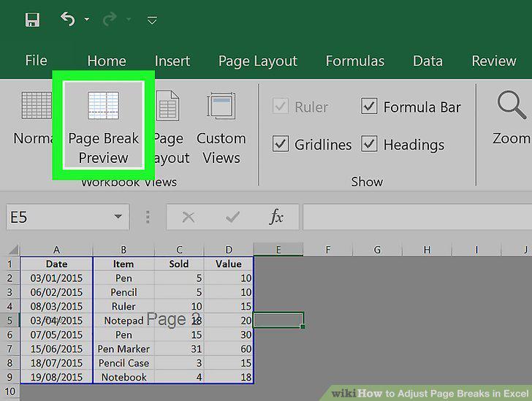532x401 pixels.
Task: Open the Page Layout ribbon tab
Action: point(257,61)
